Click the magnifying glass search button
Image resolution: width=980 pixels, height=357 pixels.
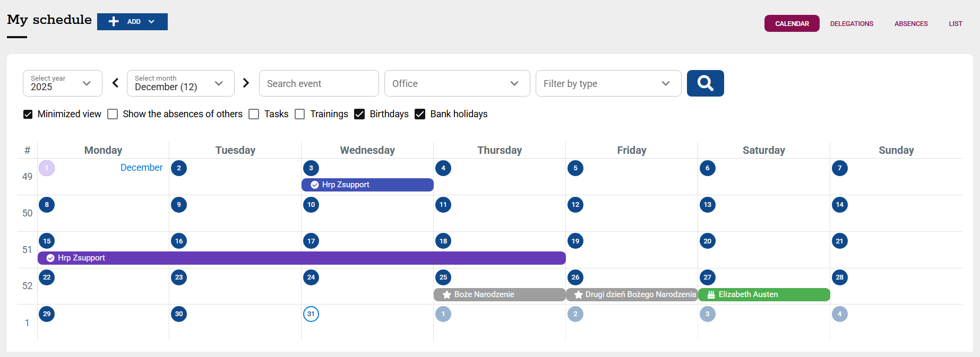[x=705, y=83]
